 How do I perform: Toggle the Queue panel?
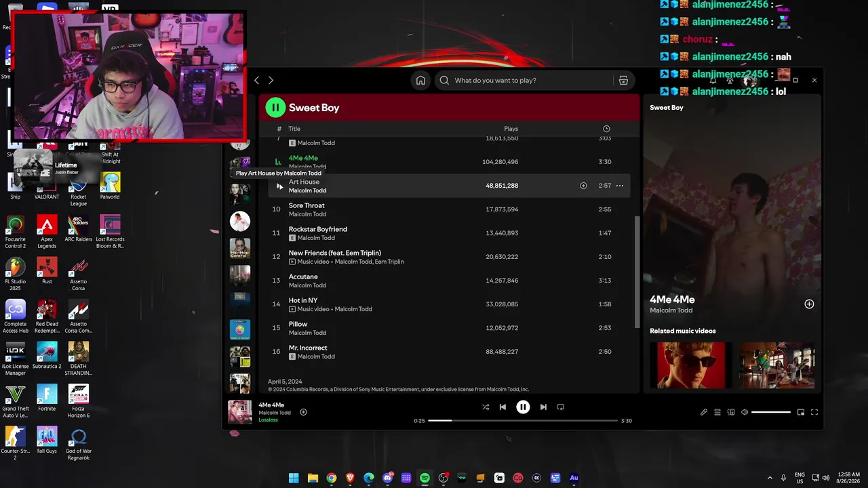(x=717, y=412)
